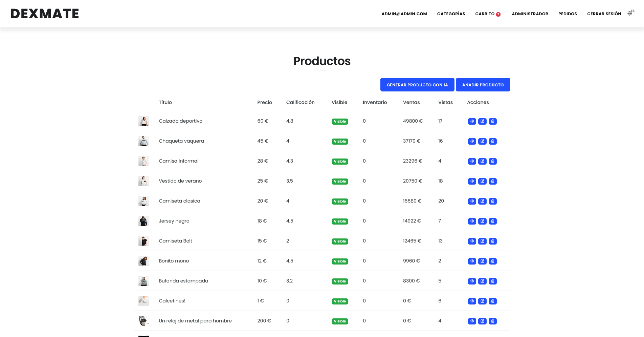
Task: Click the Añadir Producto button
Action: pos(483,85)
